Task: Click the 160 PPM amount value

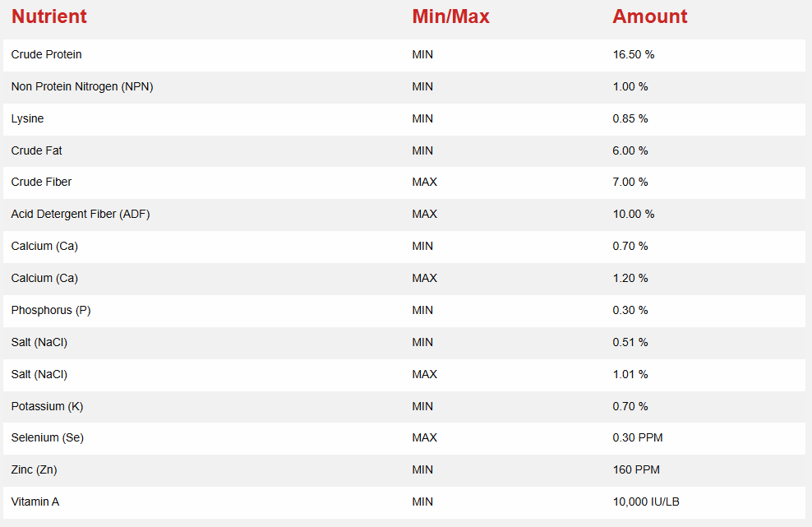Action: tap(636, 469)
